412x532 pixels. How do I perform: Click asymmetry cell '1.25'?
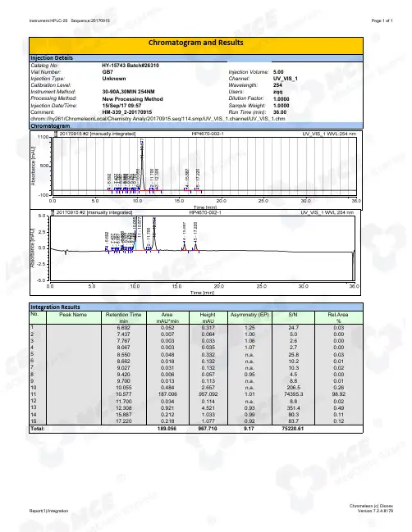tap(249, 328)
